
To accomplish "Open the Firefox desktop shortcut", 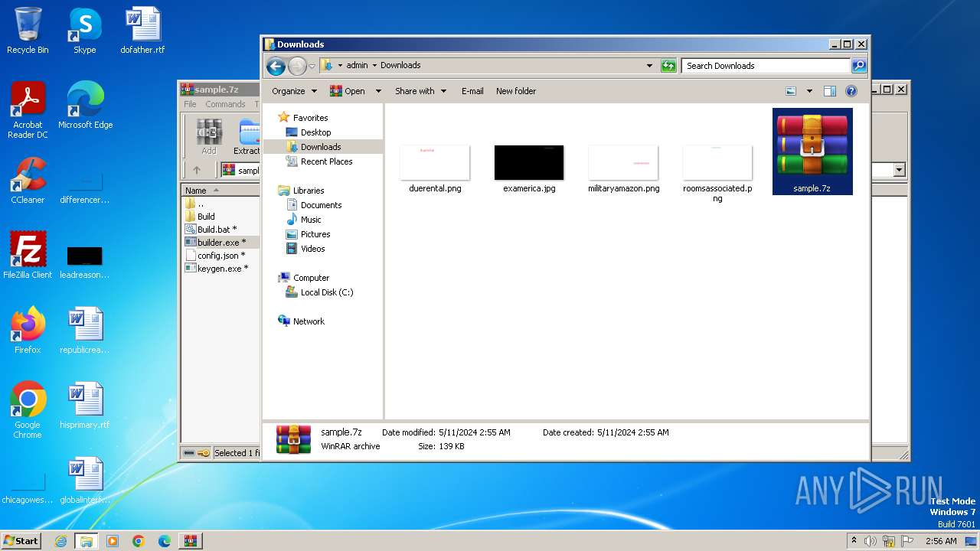I will pyautogui.click(x=28, y=331).
